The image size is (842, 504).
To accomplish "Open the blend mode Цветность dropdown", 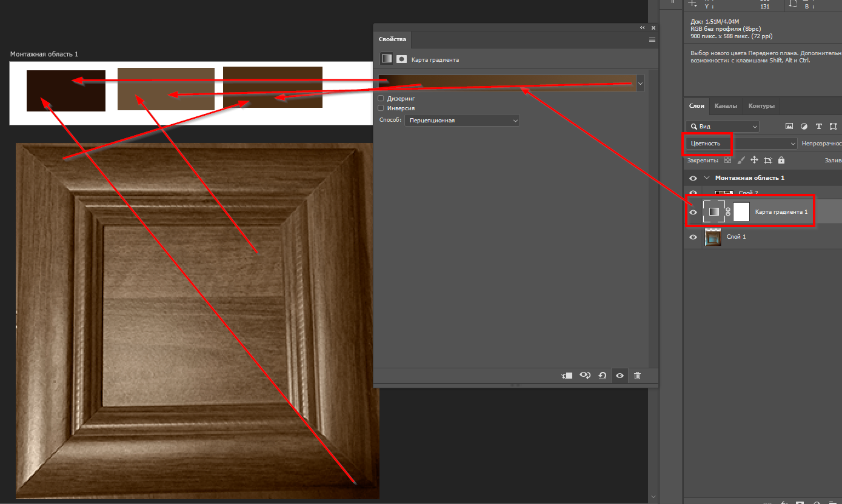I will [742, 144].
